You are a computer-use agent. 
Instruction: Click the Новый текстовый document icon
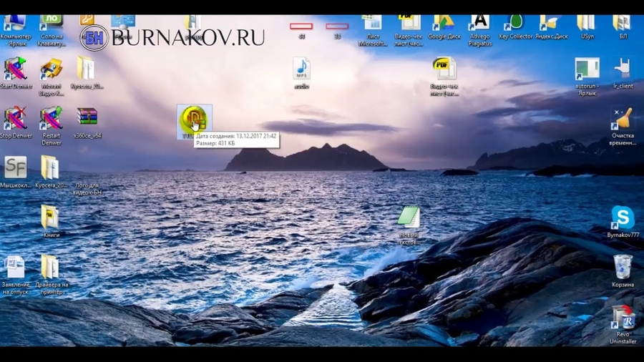(x=409, y=217)
